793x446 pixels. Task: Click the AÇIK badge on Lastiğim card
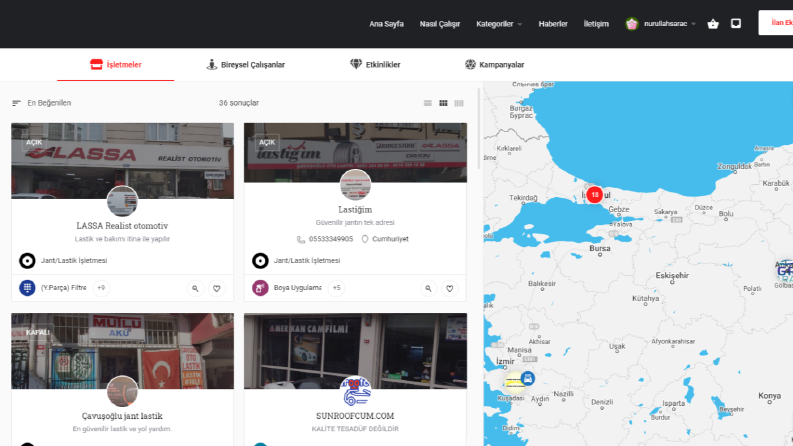pyautogui.click(x=267, y=143)
